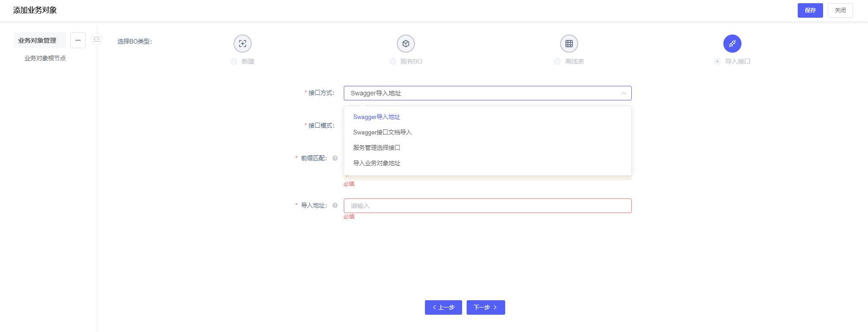Select 导入业务对象地址 option

[376, 163]
